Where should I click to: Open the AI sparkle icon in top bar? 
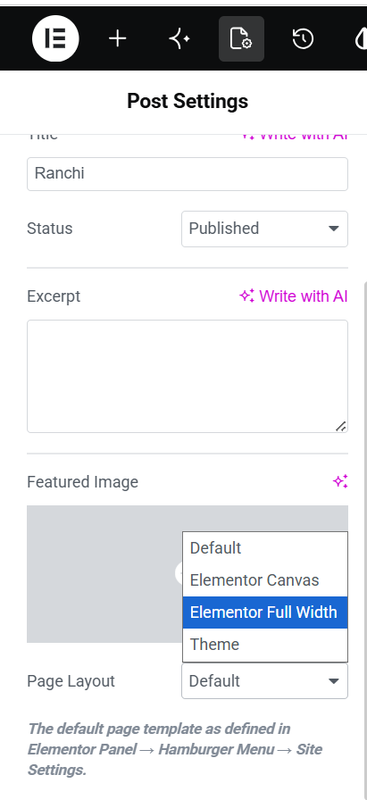179,39
